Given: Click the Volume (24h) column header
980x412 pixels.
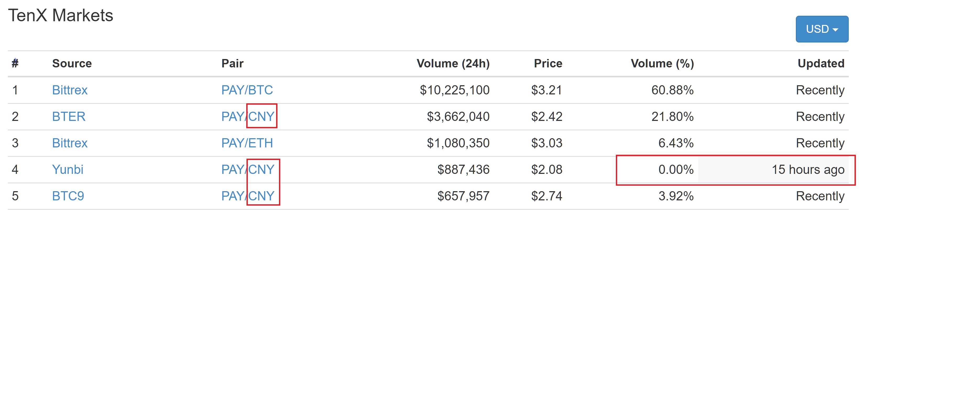Looking at the screenshot, I should (x=453, y=63).
